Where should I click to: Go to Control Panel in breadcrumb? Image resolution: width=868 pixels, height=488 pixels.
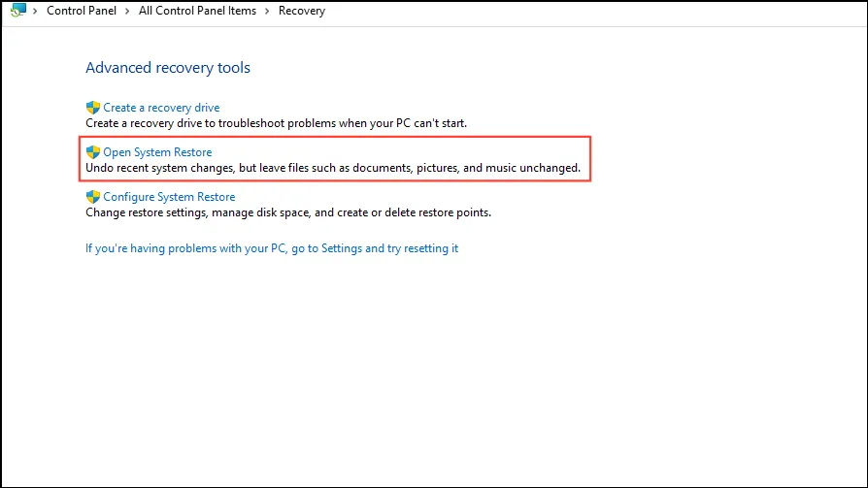click(x=81, y=12)
